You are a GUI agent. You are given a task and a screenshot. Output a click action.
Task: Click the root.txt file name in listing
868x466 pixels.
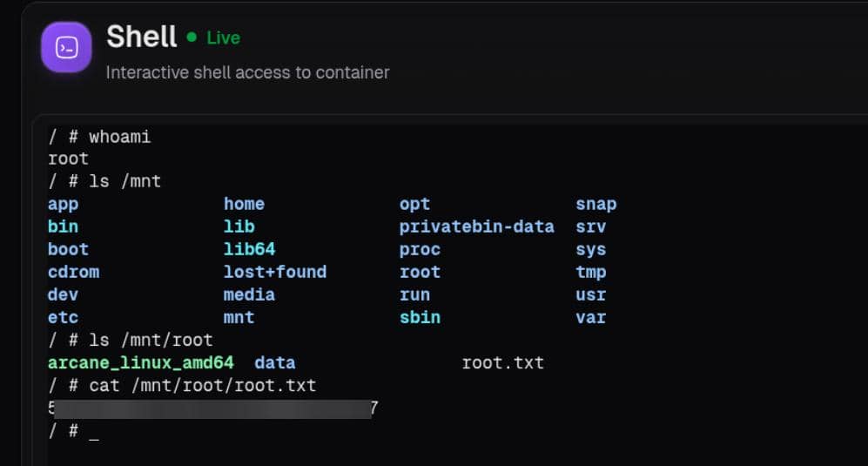[502, 363]
